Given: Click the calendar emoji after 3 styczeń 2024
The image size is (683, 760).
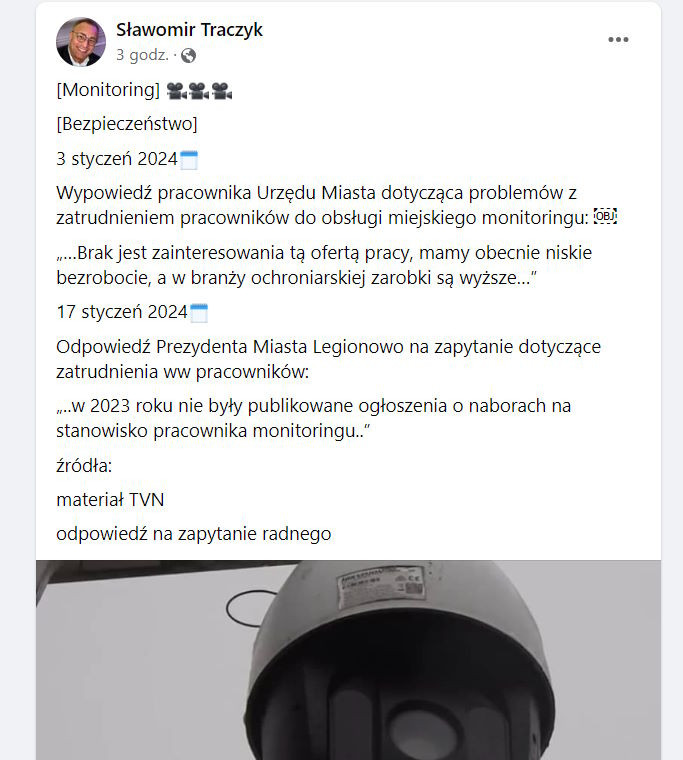Looking at the screenshot, I should (189, 160).
